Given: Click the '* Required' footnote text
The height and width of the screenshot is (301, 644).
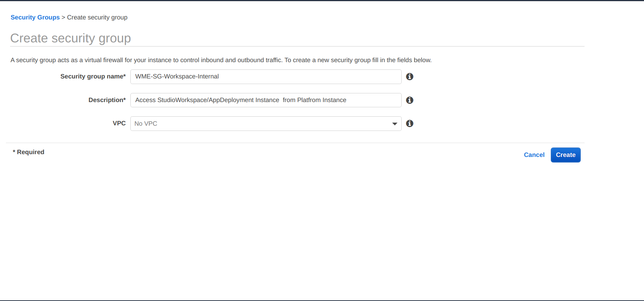Looking at the screenshot, I should pos(29,152).
